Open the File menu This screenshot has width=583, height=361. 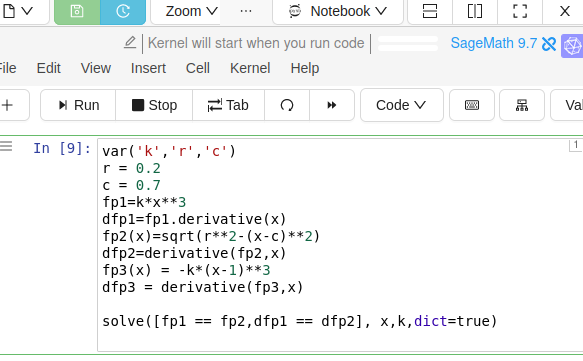(x=7, y=68)
